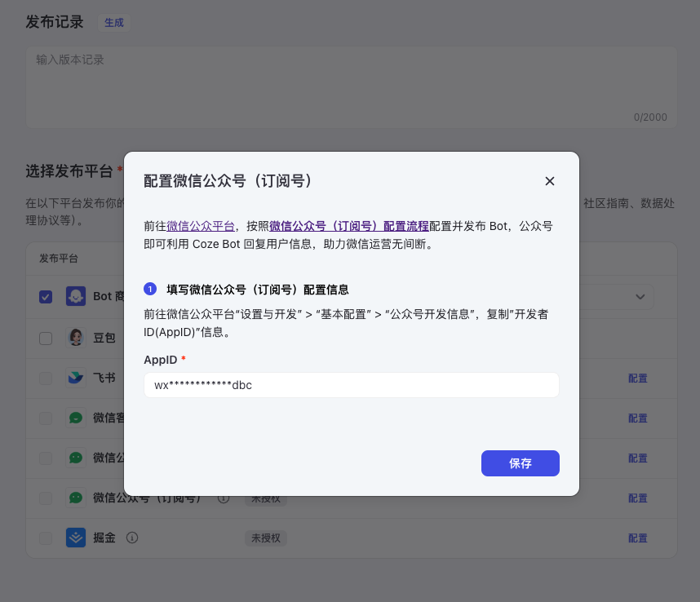Image resolution: width=700 pixels, height=602 pixels.
Task: Click the 0/2000 character counter
Action: (650, 117)
